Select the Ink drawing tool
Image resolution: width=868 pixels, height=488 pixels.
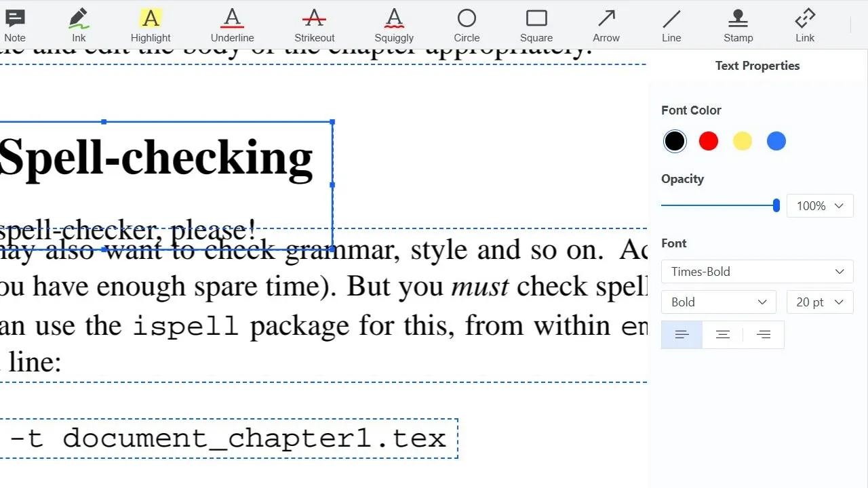79,26
